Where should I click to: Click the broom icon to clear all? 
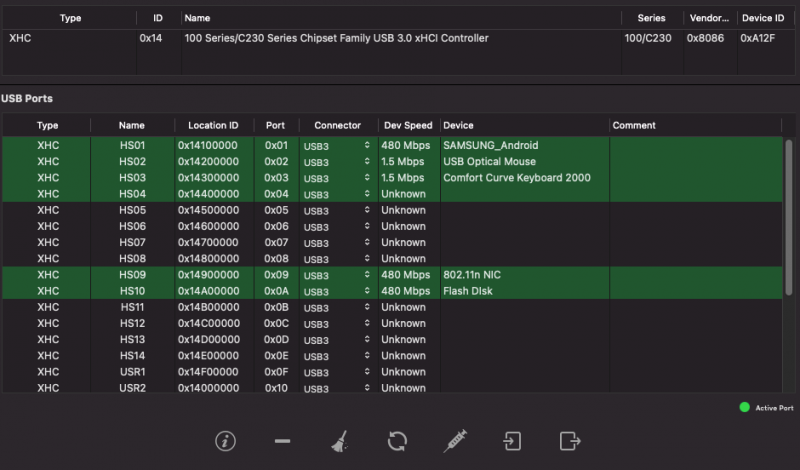tap(339, 441)
